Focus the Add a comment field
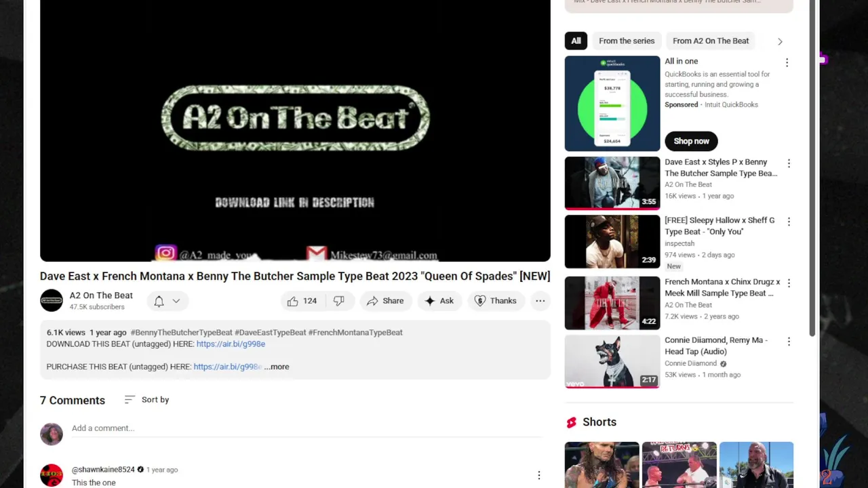The width and height of the screenshot is (868, 488). tap(307, 428)
